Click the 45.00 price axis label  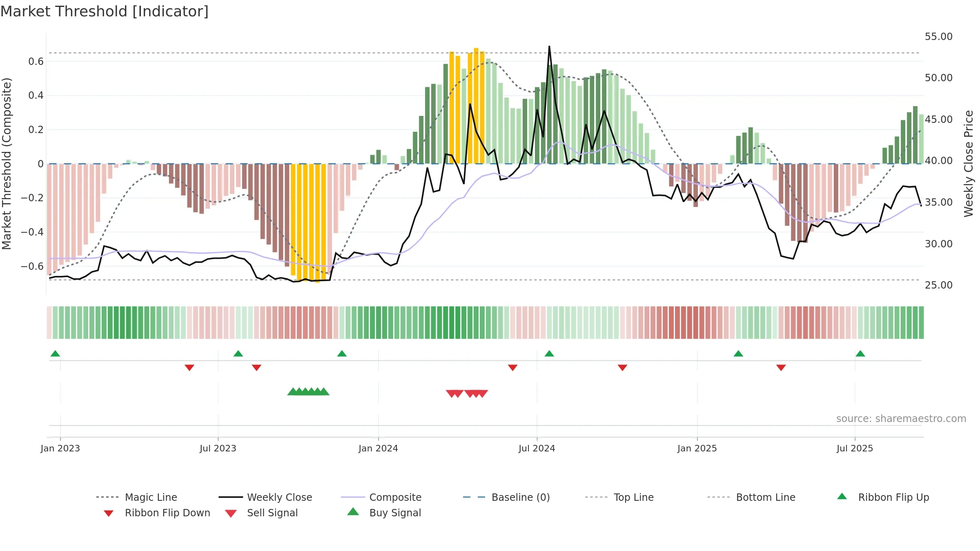coord(939,120)
